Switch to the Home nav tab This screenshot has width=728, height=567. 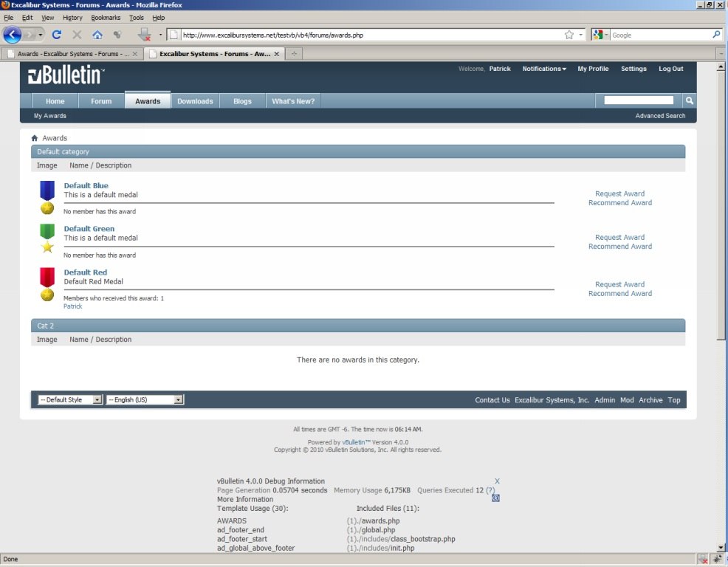[55, 100]
